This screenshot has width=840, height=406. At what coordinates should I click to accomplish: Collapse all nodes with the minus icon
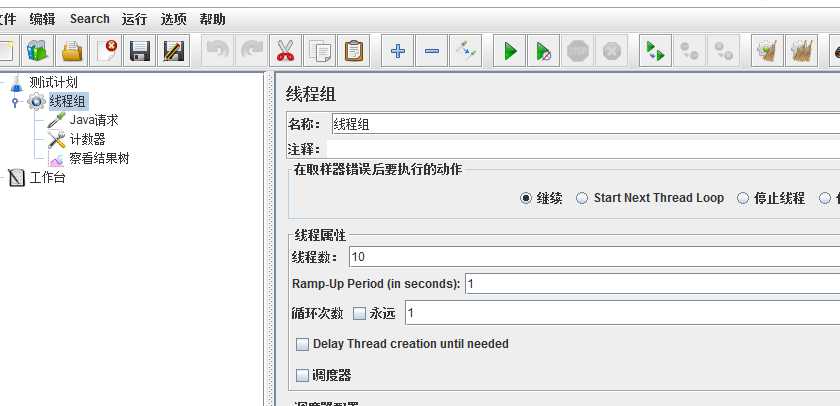point(432,51)
